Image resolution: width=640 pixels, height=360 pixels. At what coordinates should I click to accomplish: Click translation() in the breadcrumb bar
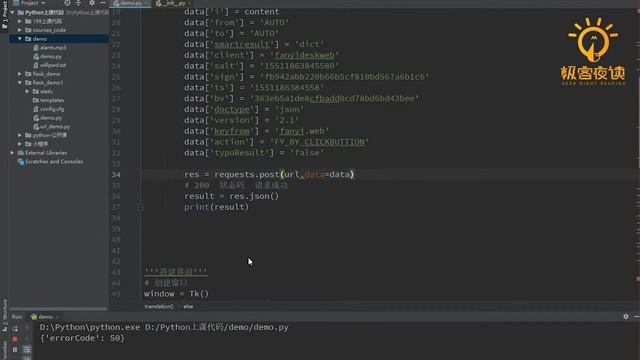(159, 307)
